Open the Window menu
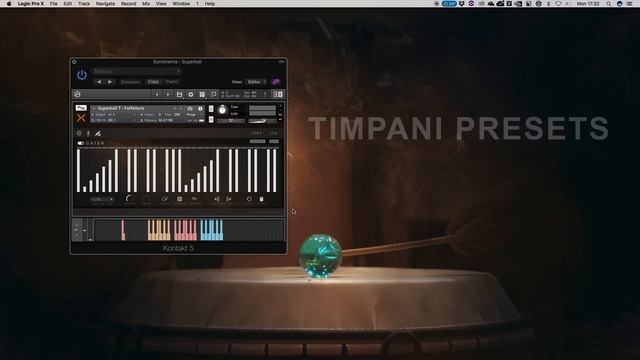 (181, 4)
